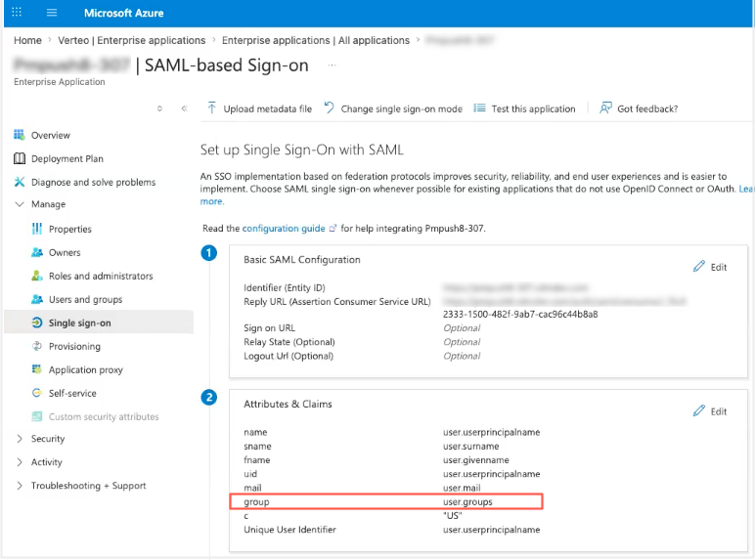Open Custom security attributes
This screenshot has height=560, width=755.
[x=104, y=416]
